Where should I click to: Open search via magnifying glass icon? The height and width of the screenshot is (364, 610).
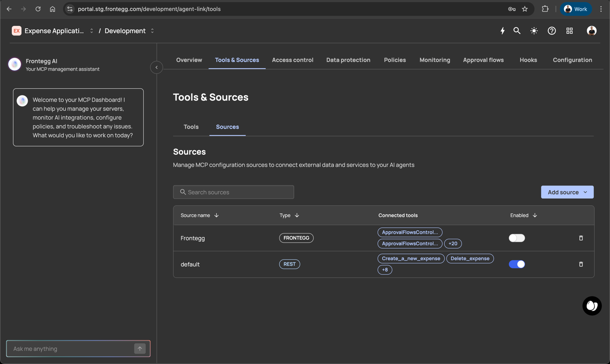(x=517, y=31)
